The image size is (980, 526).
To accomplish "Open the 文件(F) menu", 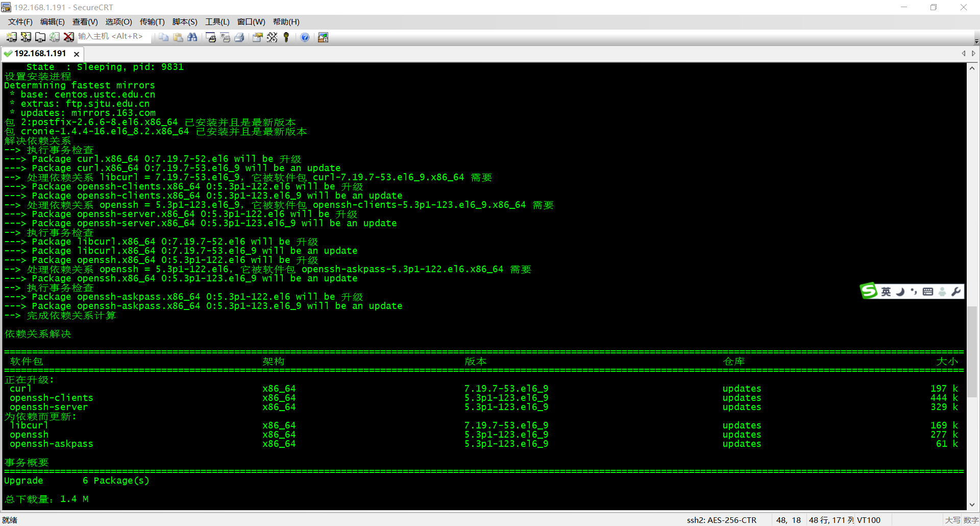I will [20, 22].
